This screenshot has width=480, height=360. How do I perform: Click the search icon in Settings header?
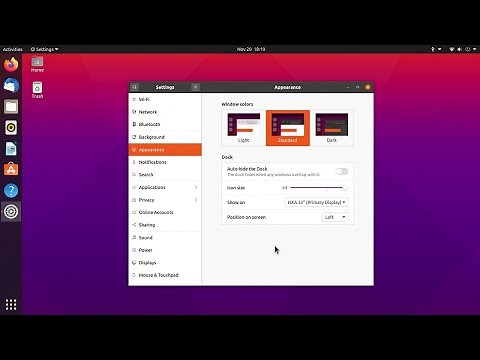pos(134,87)
